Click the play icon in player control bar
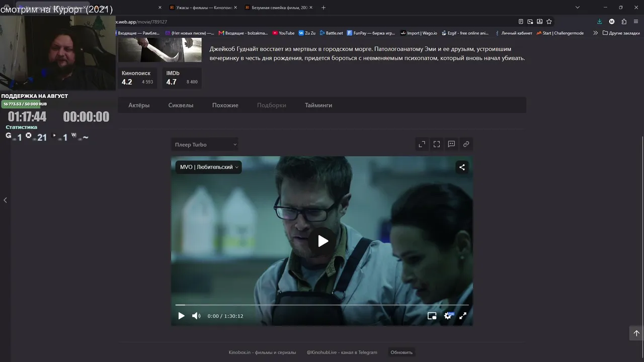644x362 pixels. click(x=182, y=316)
